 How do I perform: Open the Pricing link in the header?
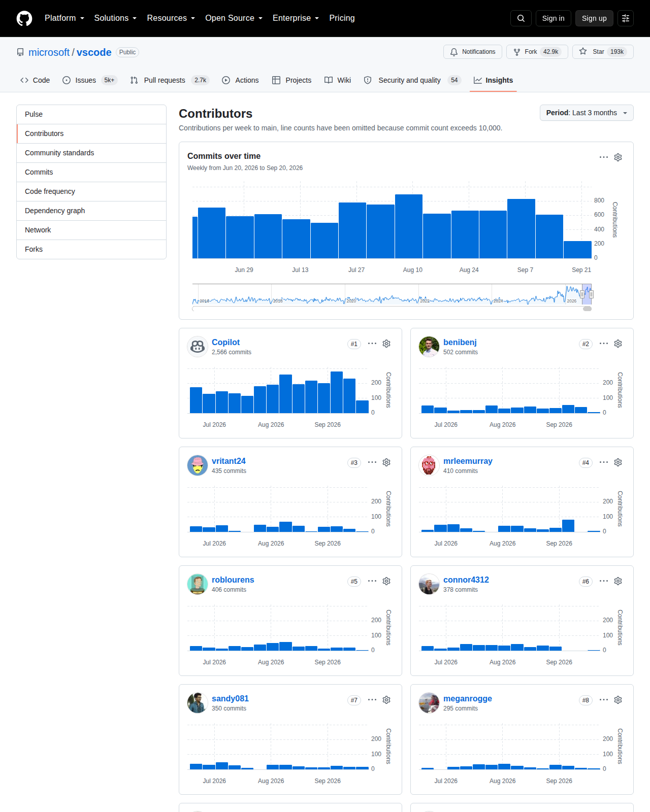(342, 18)
